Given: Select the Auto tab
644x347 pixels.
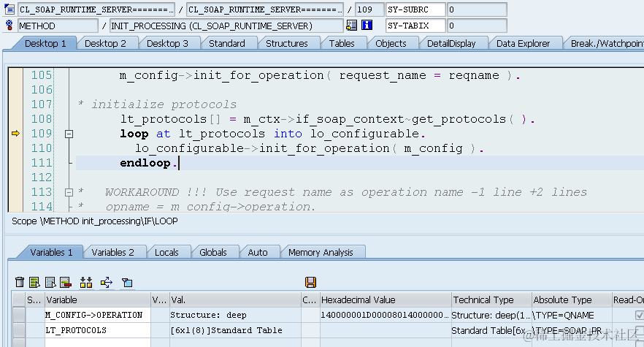Looking at the screenshot, I should [x=258, y=253].
